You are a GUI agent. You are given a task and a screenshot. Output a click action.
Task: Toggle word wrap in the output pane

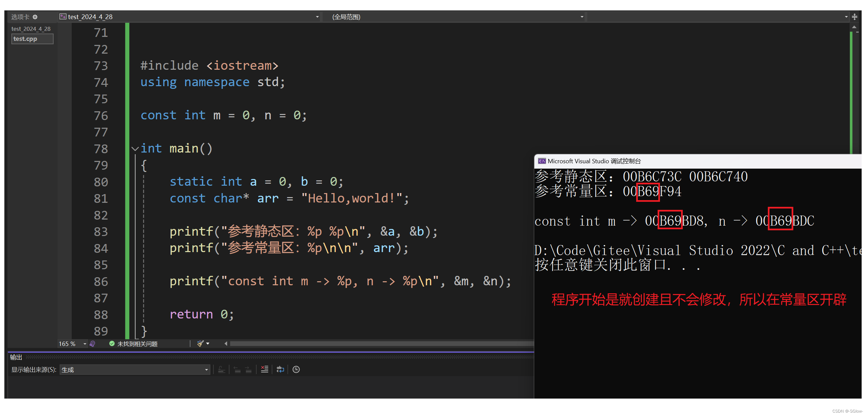tap(280, 369)
